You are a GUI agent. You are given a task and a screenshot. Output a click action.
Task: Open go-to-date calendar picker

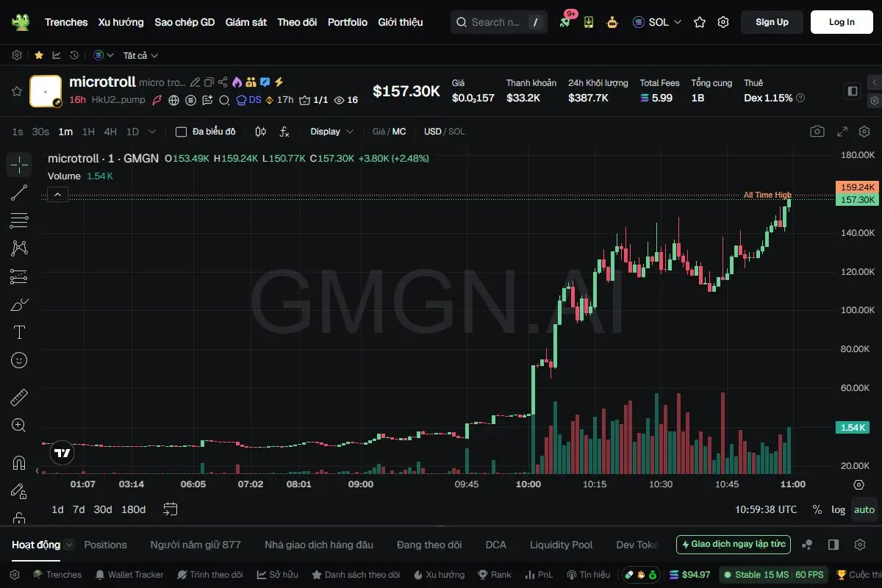point(171,509)
